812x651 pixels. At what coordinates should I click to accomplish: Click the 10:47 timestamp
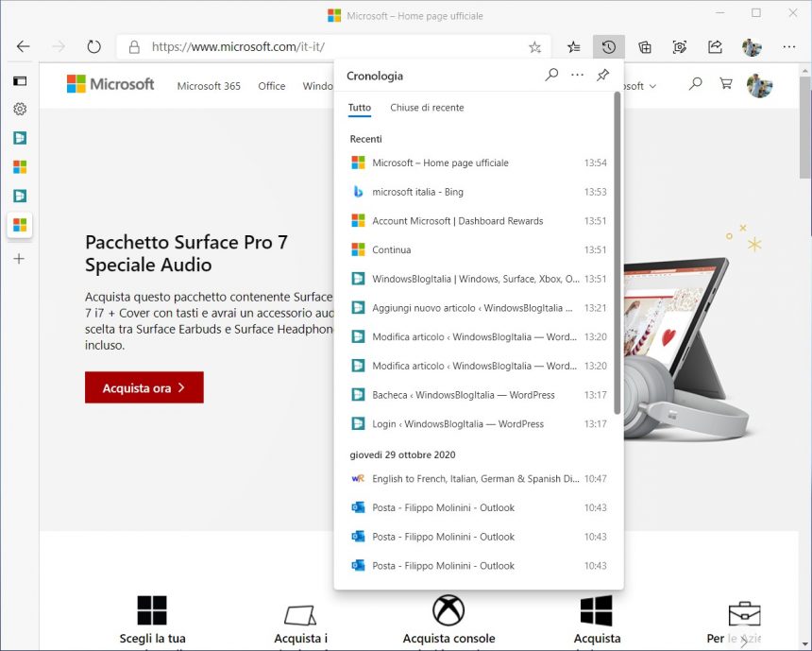coord(596,479)
